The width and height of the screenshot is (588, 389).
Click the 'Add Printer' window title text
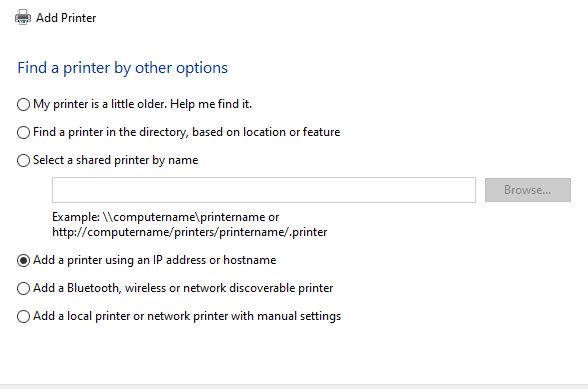pyautogui.click(x=66, y=18)
